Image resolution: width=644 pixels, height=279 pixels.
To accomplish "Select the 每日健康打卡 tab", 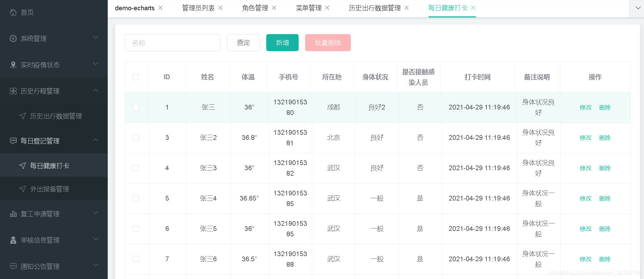I will (448, 8).
